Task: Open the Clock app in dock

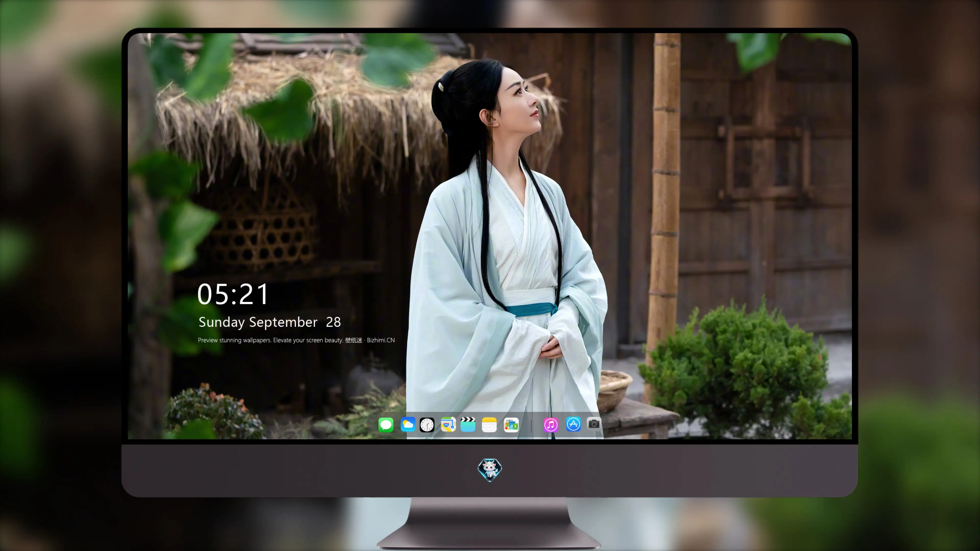Action: click(x=427, y=425)
